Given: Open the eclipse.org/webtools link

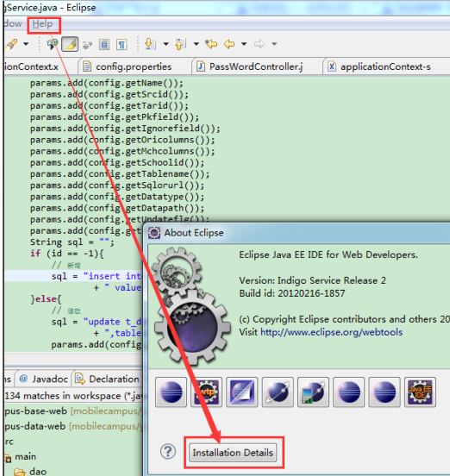Looking at the screenshot, I should click(331, 332).
